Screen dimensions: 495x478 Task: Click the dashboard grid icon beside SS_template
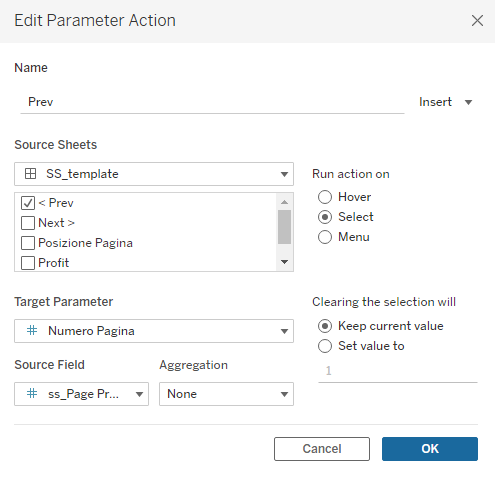31,174
